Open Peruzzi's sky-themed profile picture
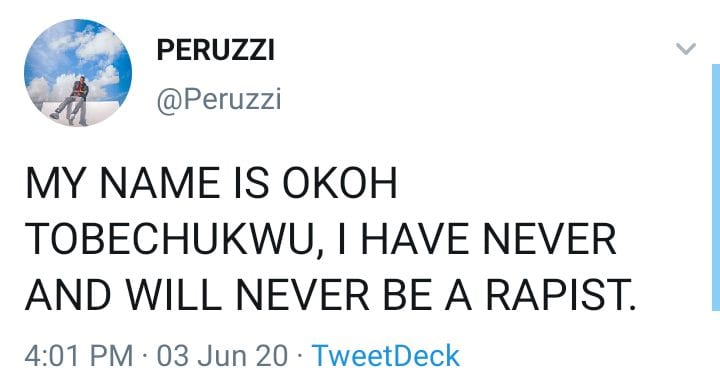The height and width of the screenshot is (387, 720). click(x=78, y=73)
